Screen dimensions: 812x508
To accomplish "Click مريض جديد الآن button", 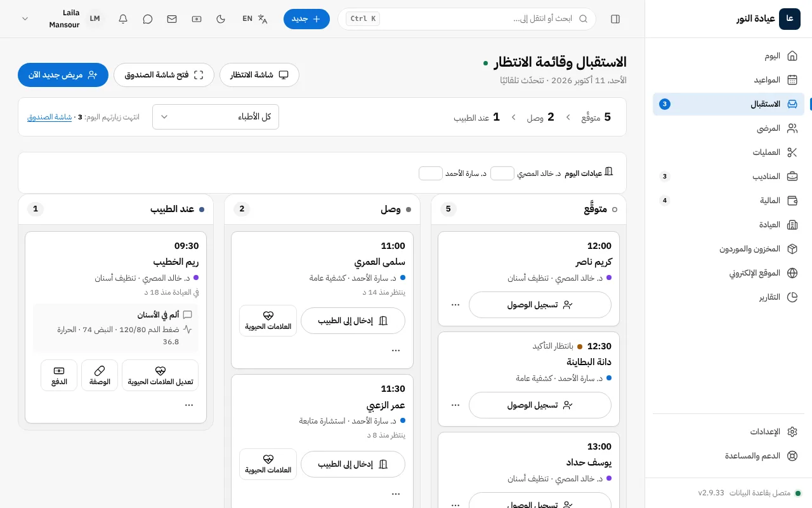I will pos(63,75).
